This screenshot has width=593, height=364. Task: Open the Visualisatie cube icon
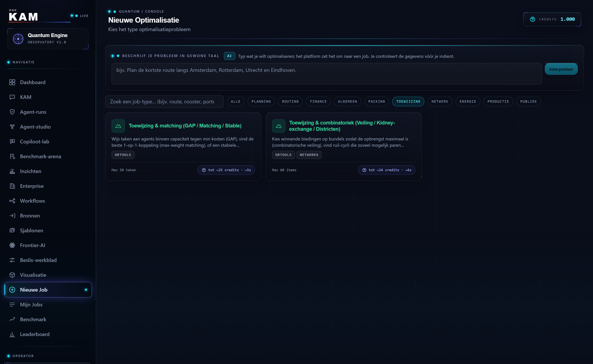(x=12, y=275)
